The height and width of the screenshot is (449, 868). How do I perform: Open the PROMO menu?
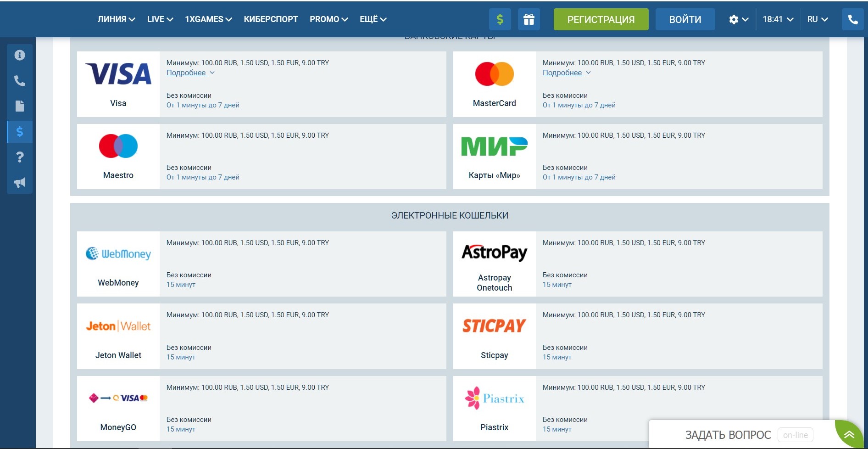(x=329, y=19)
